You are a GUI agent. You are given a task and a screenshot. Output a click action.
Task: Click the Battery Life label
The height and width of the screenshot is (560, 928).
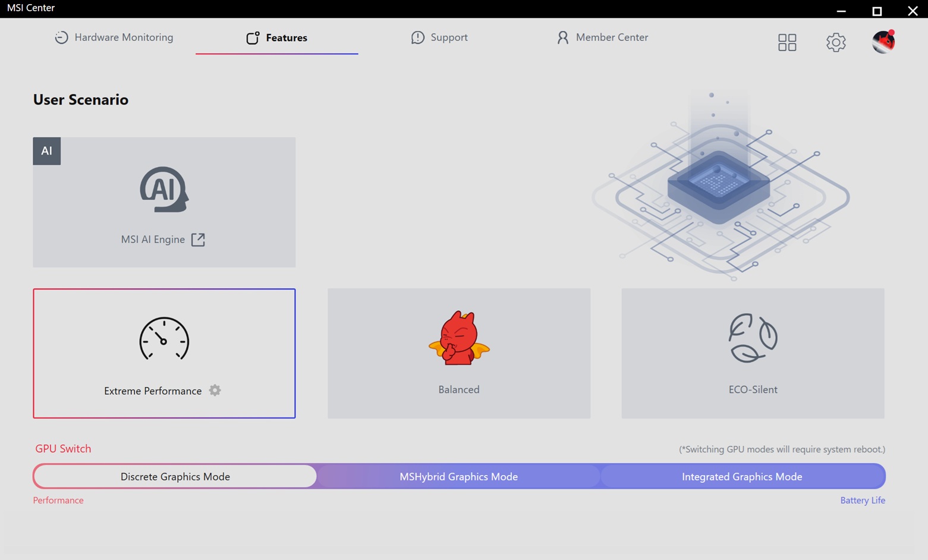tap(863, 501)
